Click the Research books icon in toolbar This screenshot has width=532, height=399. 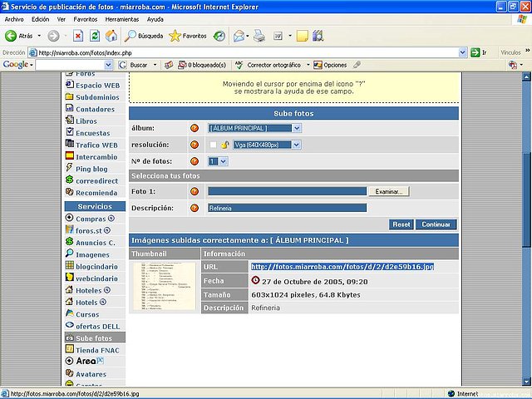[x=318, y=36]
